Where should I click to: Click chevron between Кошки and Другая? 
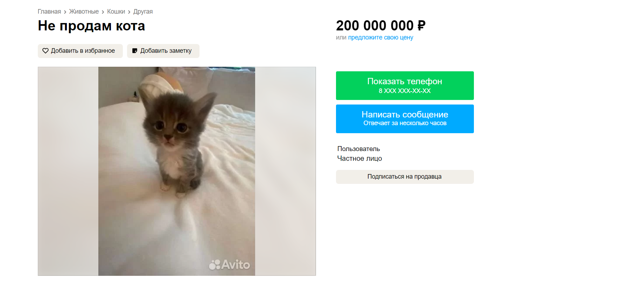(x=129, y=12)
